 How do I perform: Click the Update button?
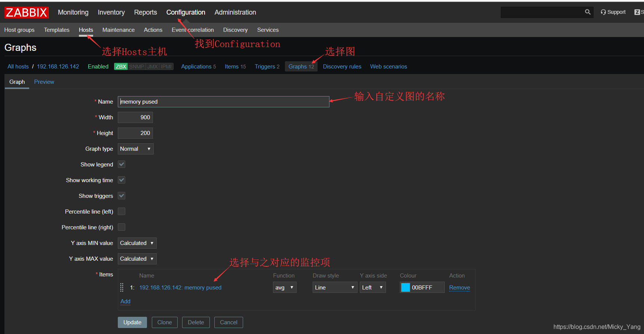(x=132, y=322)
